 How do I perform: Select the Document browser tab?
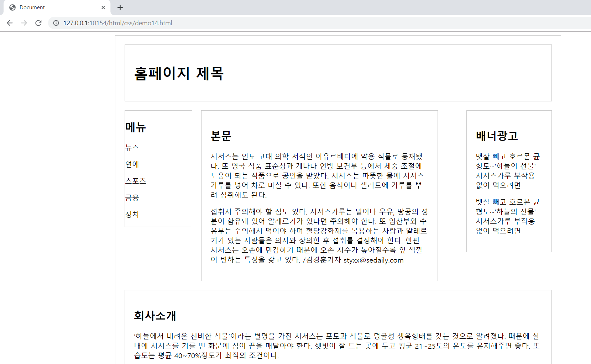tap(57, 7)
